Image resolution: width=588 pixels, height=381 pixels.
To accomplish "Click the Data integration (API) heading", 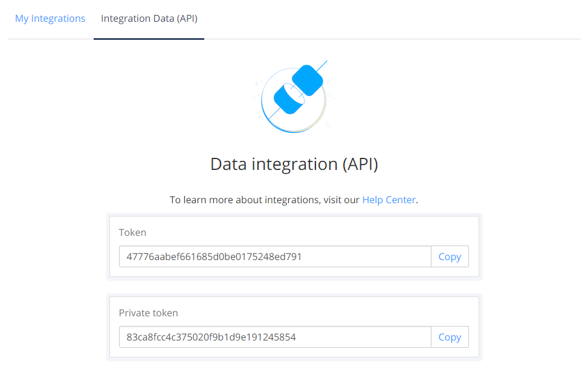I will click(294, 164).
